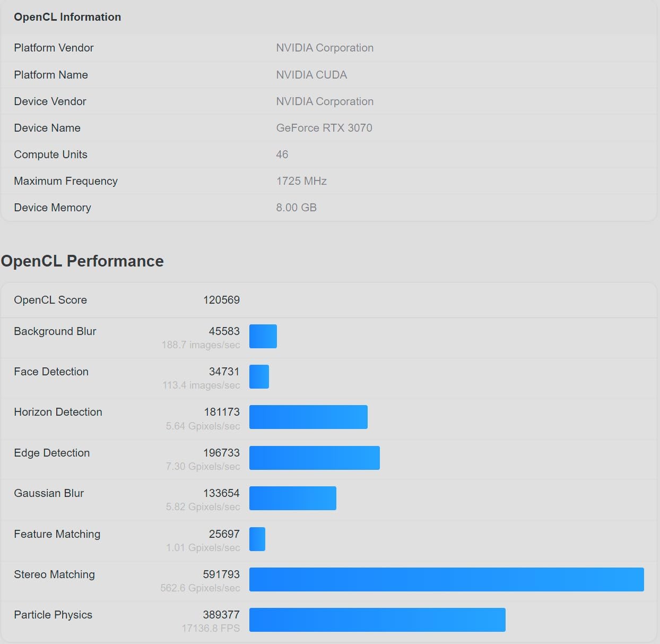660x644 pixels.
Task: Select the Edge Detection blue bar
Action: (315, 458)
